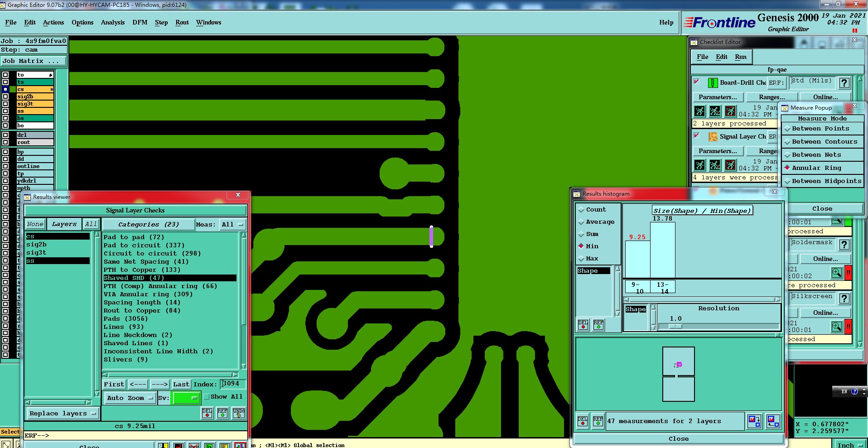Toggle visibility box for layer 'to'
This screenshot has height=448, width=868.
(5, 75)
